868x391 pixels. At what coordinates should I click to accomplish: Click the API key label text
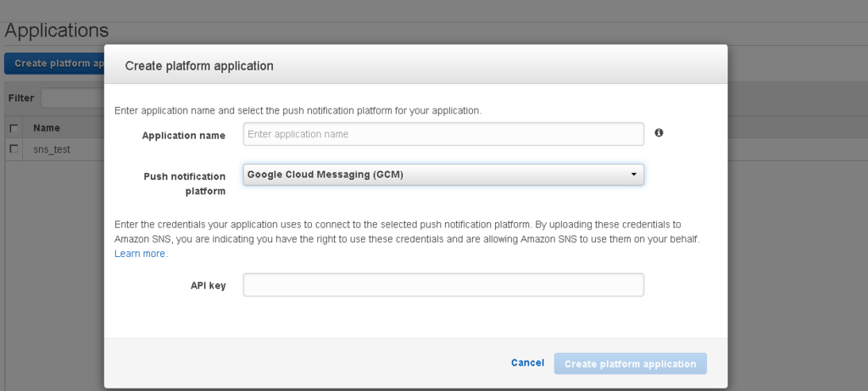pyautogui.click(x=209, y=286)
